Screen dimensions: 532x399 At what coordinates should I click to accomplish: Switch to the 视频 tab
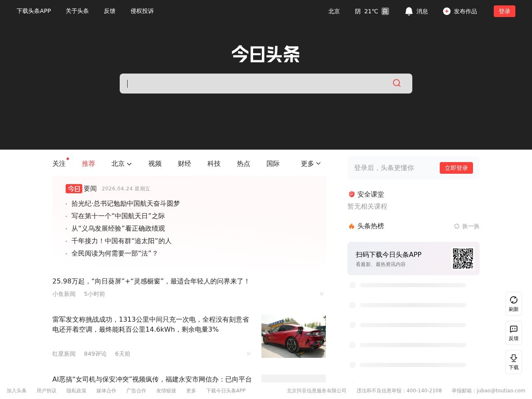coord(155,164)
